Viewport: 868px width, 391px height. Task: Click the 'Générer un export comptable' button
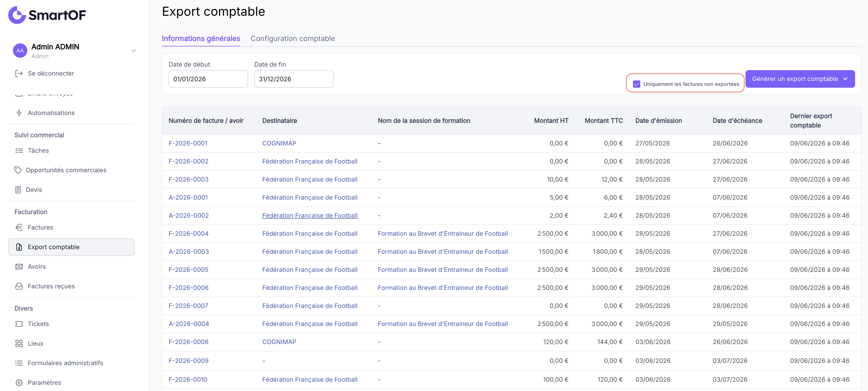(800, 79)
